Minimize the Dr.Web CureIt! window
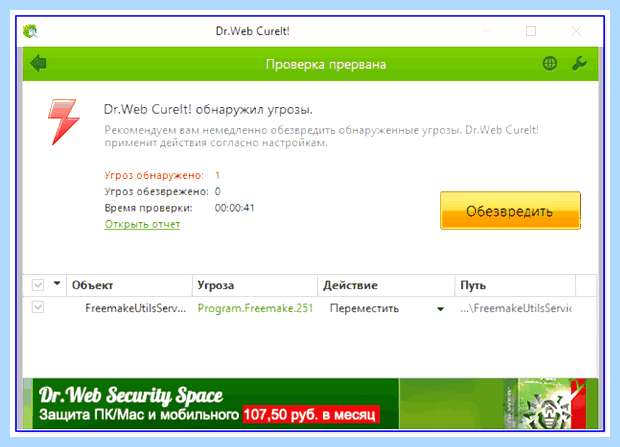This screenshot has height=447, width=620. click(487, 31)
